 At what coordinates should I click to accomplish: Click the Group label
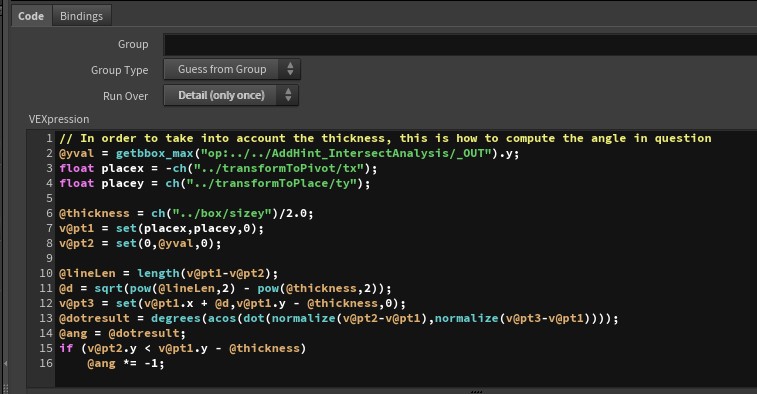[x=133, y=44]
